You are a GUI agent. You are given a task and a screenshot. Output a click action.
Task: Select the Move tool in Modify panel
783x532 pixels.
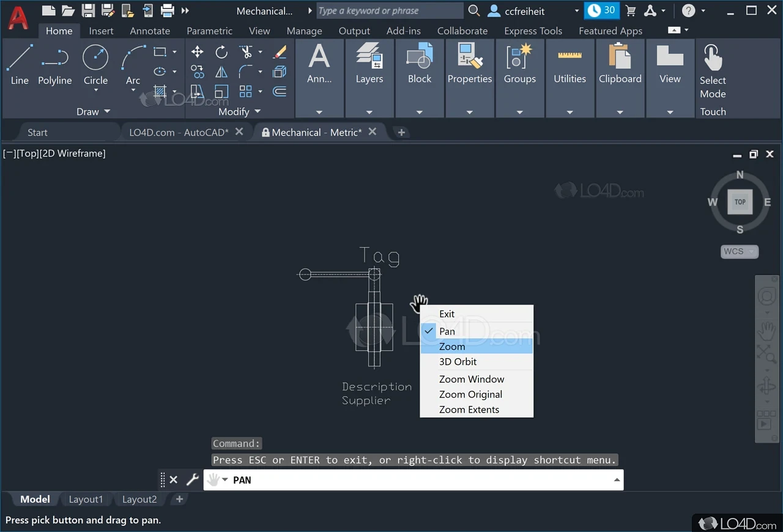pyautogui.click(x=197, y=52)
